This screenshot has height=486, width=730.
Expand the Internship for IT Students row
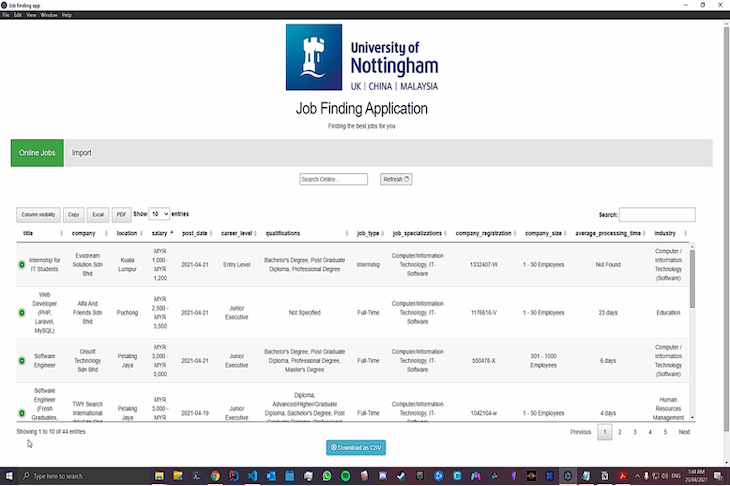(21, 264)
